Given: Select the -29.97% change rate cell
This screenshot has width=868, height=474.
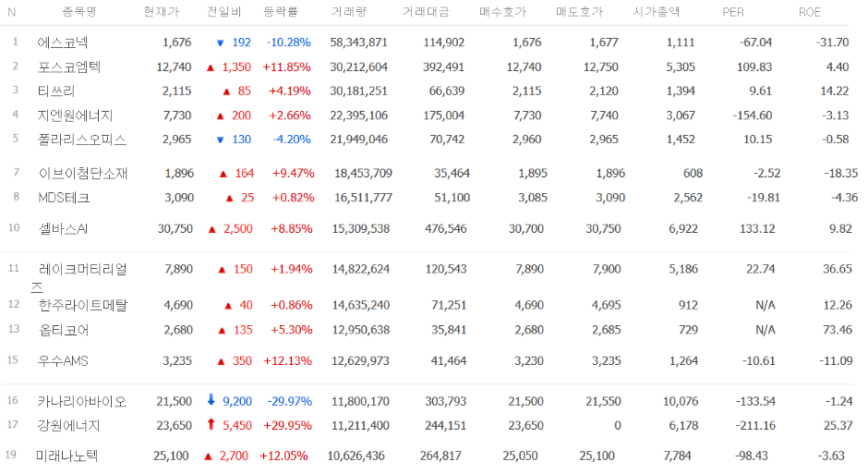Looking at the screenshot, I should pyautogui.click(x=290, y=401).
